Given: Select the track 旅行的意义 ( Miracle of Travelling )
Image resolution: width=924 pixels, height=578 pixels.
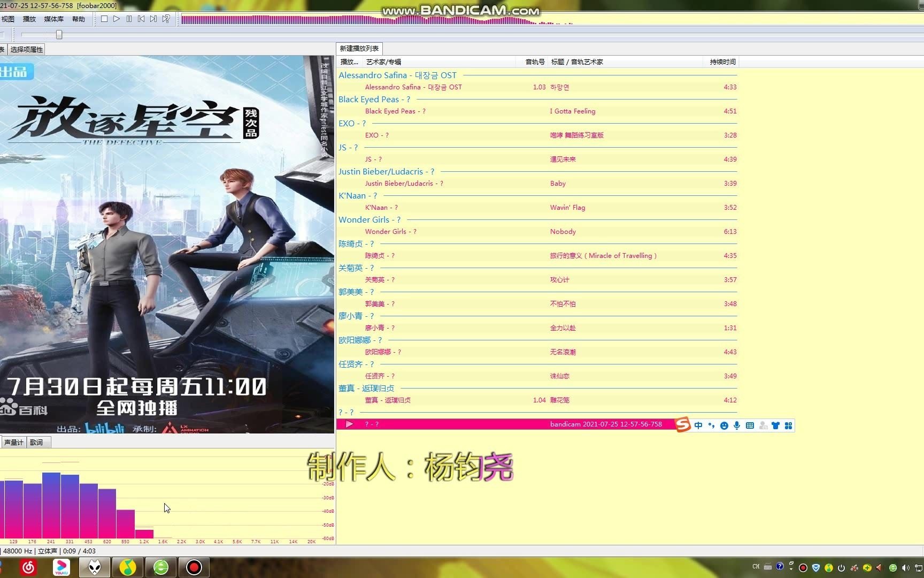Looking at the screenshot, I should 537,256.
